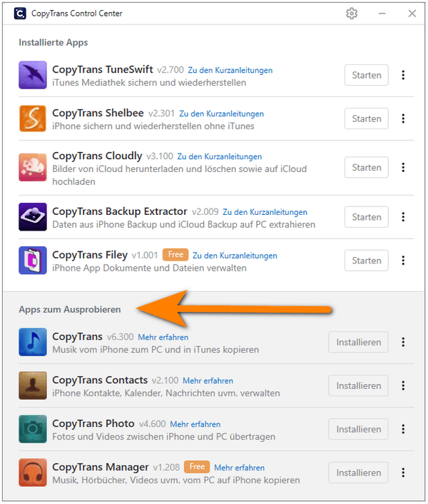Close the CopyTrans Control Center window

412,14
